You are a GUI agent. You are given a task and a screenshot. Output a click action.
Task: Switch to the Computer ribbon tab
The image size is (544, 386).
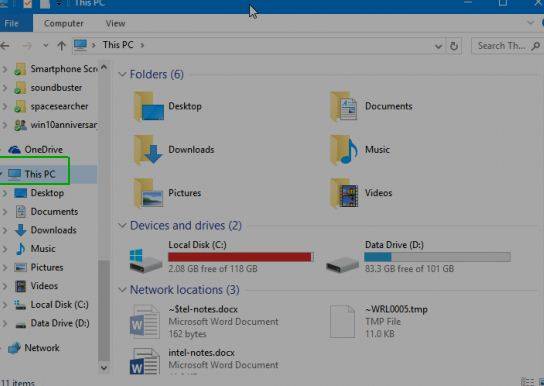[x=63, y=23]
